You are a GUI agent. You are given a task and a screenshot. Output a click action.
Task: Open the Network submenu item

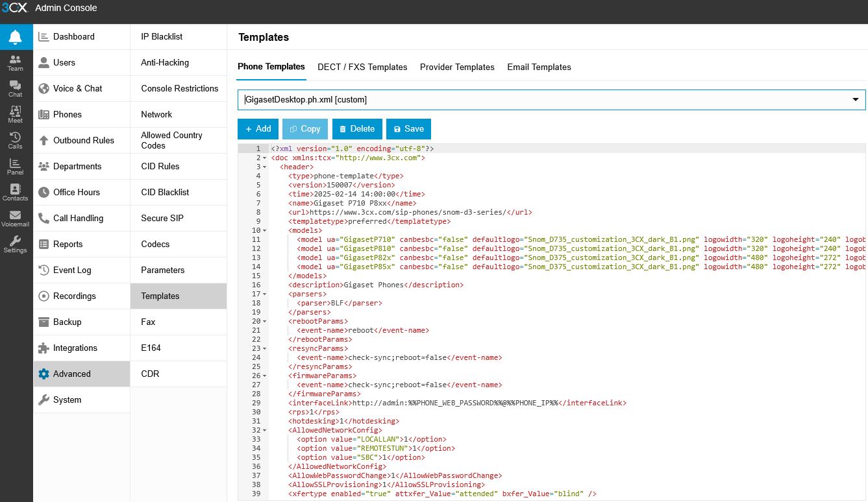[x=179, y=115]
